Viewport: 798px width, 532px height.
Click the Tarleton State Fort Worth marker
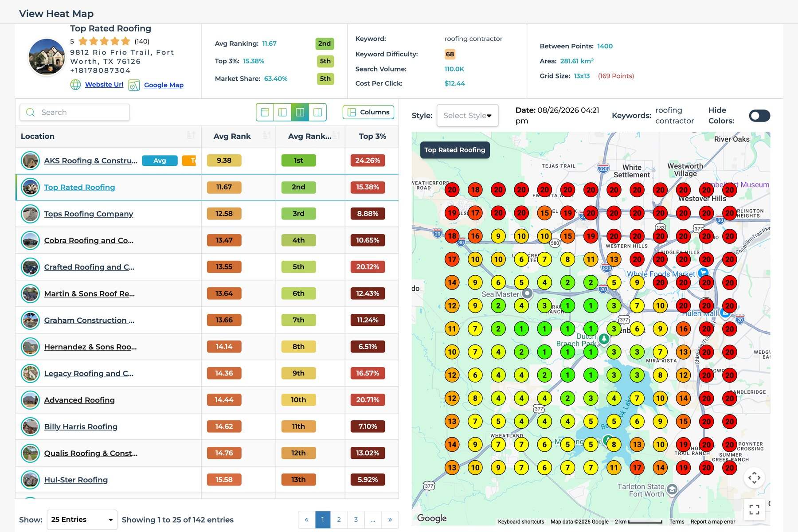coord(672,489)
